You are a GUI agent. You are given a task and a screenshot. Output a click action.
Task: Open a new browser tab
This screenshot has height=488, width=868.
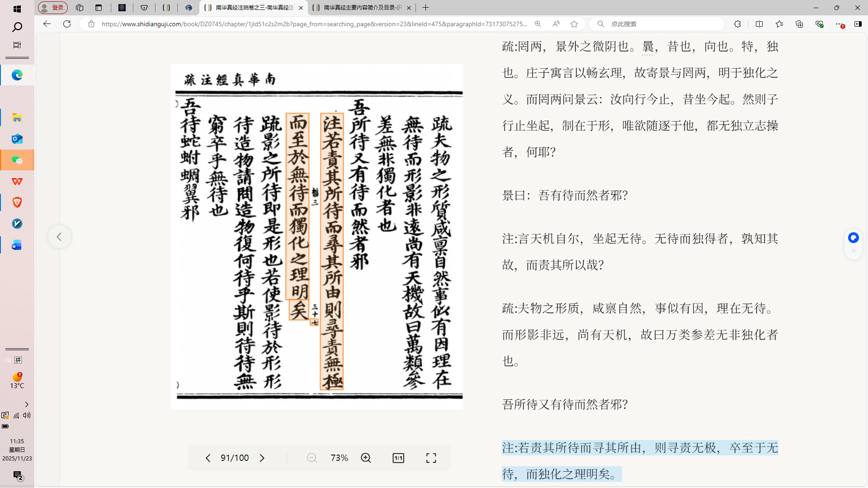(425, 8)
